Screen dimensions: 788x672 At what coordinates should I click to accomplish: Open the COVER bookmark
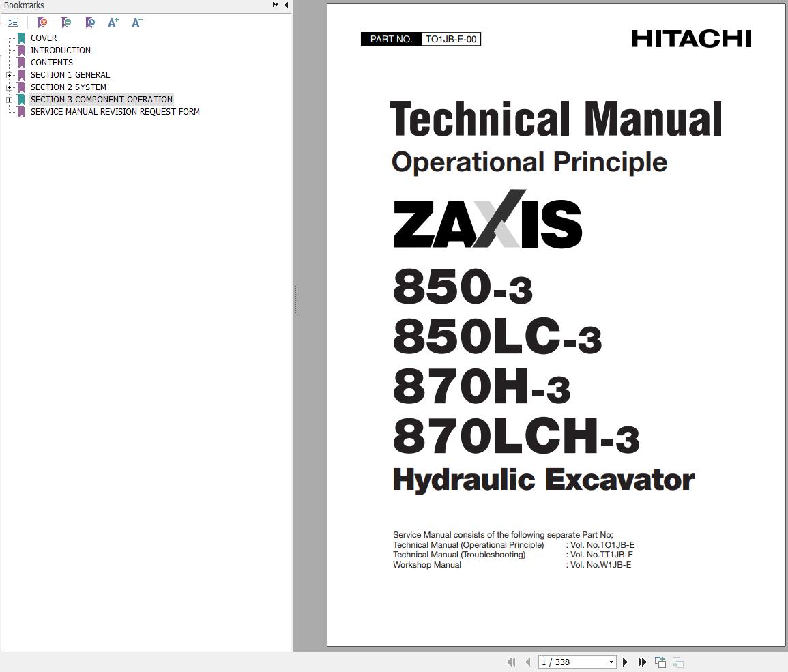coord(44,38)
